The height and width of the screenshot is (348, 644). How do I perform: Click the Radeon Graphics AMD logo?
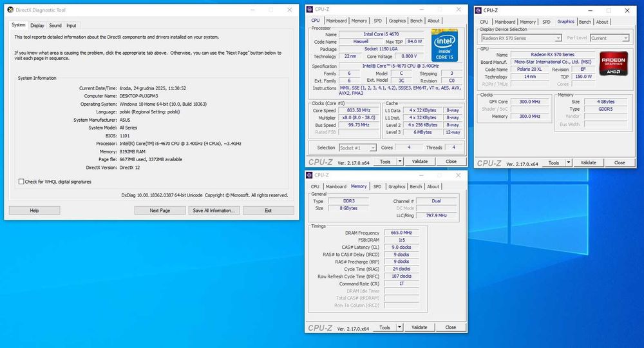coord(613,63)
